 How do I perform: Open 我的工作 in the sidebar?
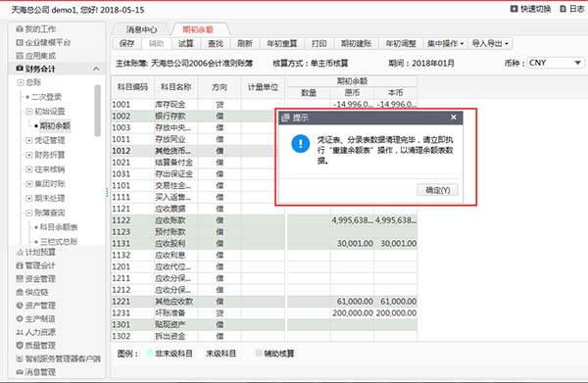click(x=36, y=28)
